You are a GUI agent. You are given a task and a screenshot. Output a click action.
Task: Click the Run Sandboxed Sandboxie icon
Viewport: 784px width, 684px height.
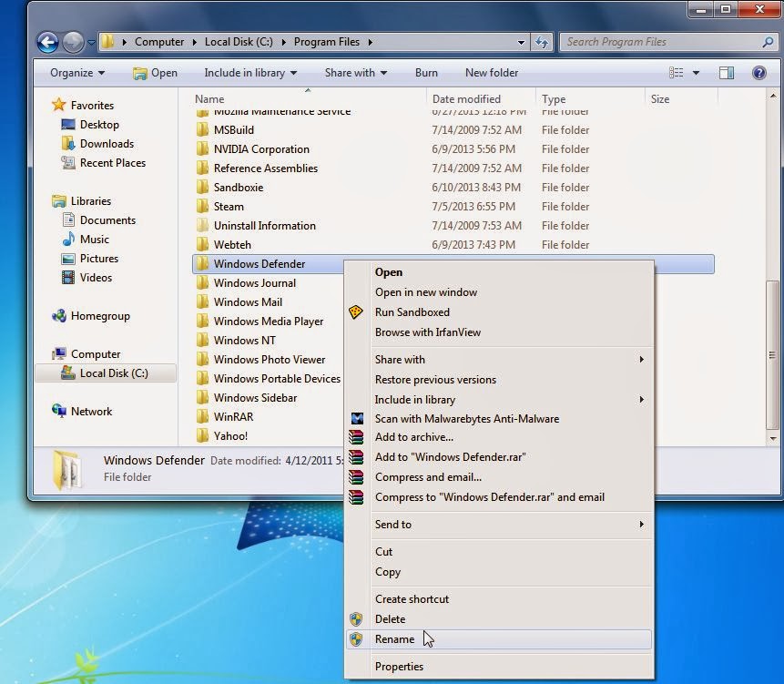[x=355, y=312]
